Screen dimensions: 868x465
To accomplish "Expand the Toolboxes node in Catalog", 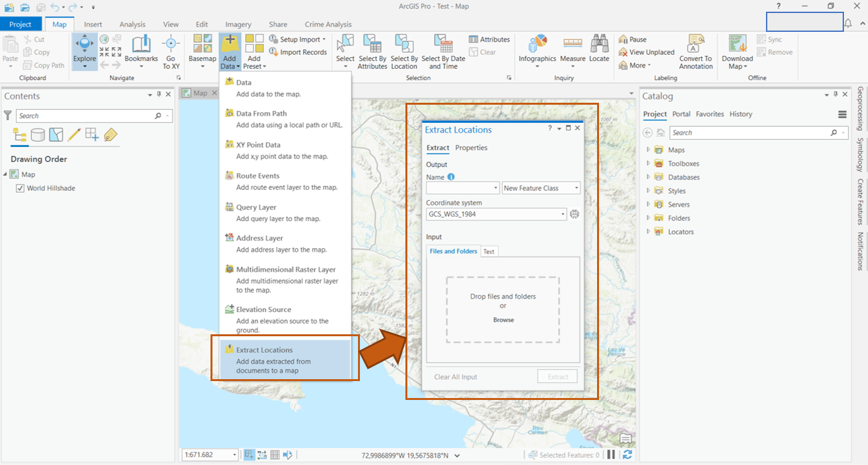I will tap(648, 164).
